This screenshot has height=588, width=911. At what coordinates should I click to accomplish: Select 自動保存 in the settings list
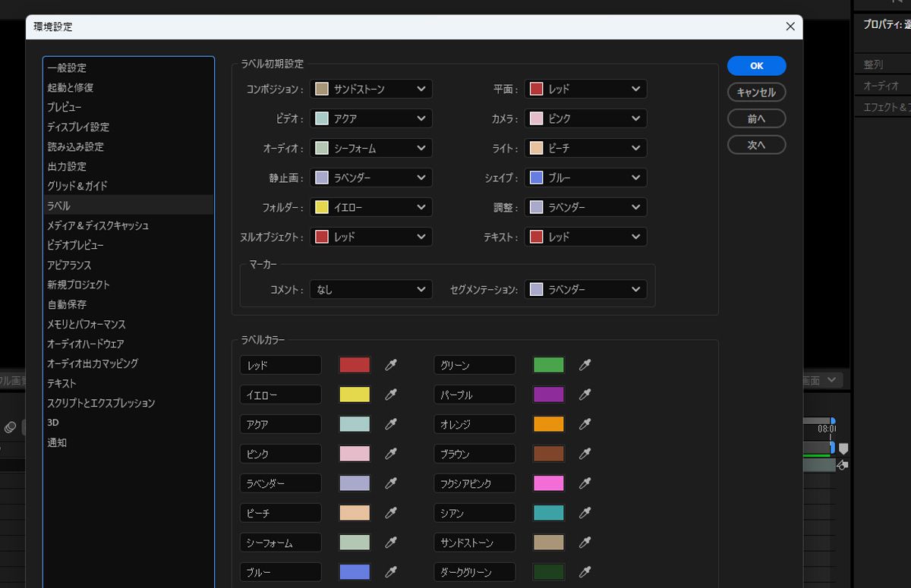pyautogui.click(x=128, y=304)
